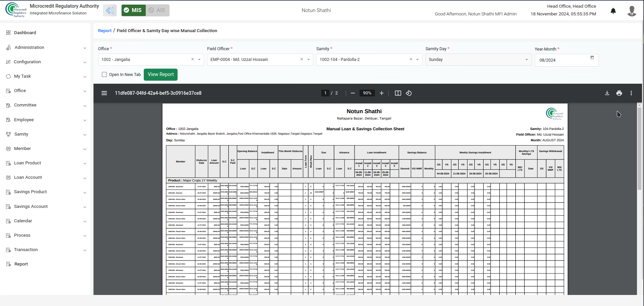644x306 pixels.
Task: Open the user profile avatar menu
Action: pos(632,11)
